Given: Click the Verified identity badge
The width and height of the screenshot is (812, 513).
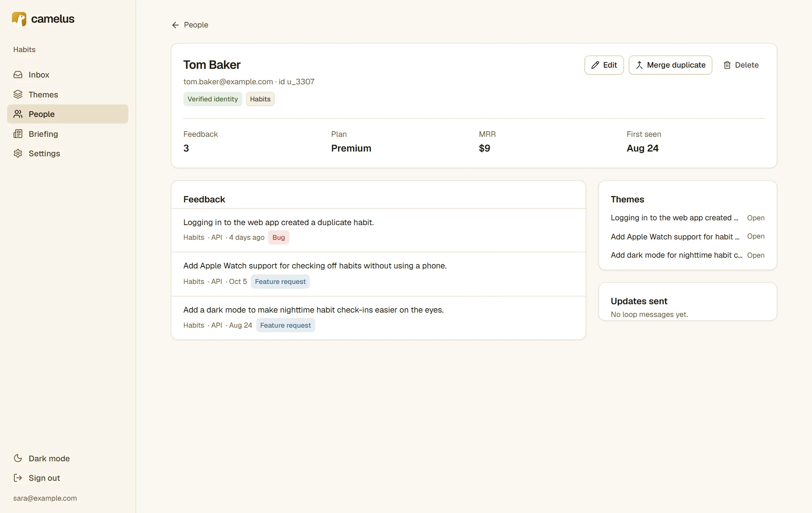Looking at the screenshot, I should click(x=213, y=99).
